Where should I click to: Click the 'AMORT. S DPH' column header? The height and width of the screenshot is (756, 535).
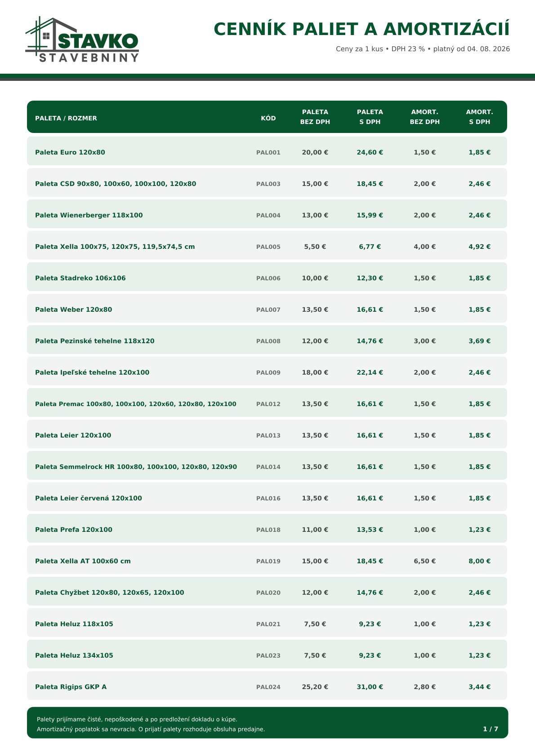pyautogui.click(x=480, y=117)
